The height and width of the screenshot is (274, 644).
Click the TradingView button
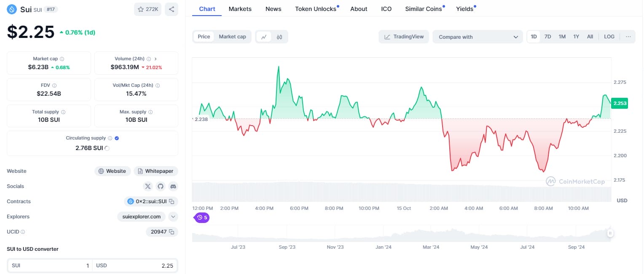[x=404, y=37]
